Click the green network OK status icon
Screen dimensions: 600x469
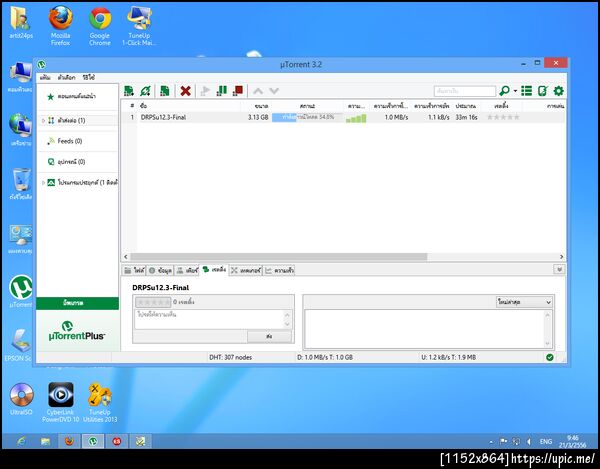550,357
